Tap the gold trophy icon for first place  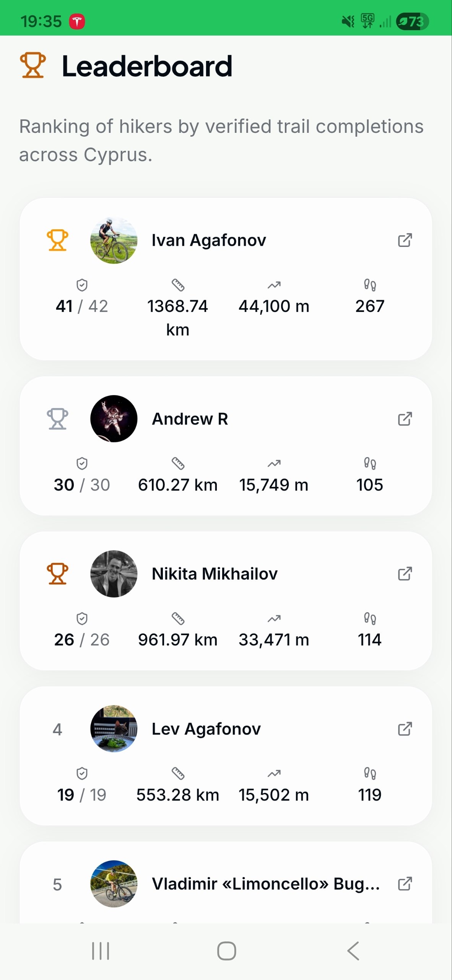point(57,240)
